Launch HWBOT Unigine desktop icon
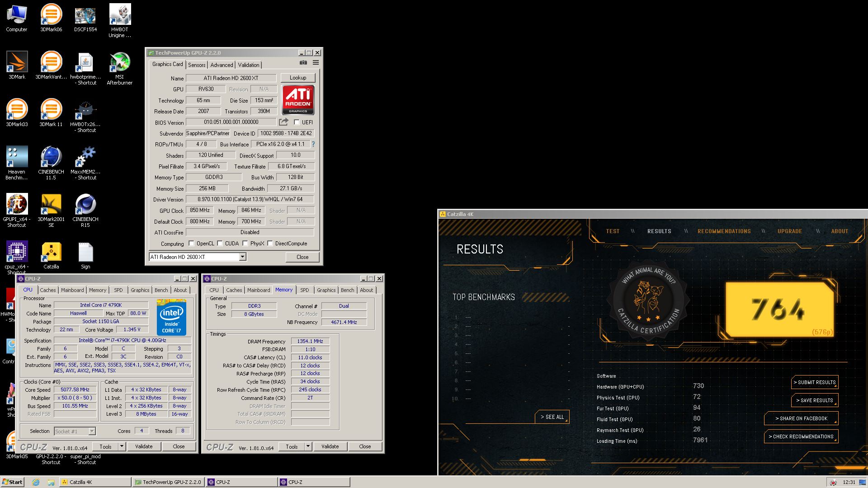The image size is (868, 488). pyautogui.click(x=120, y=21)
